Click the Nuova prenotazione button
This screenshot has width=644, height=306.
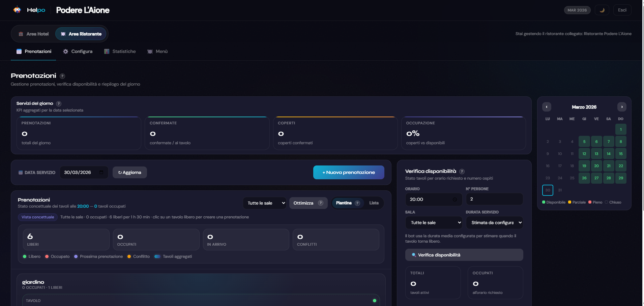[x=348, y=172]
